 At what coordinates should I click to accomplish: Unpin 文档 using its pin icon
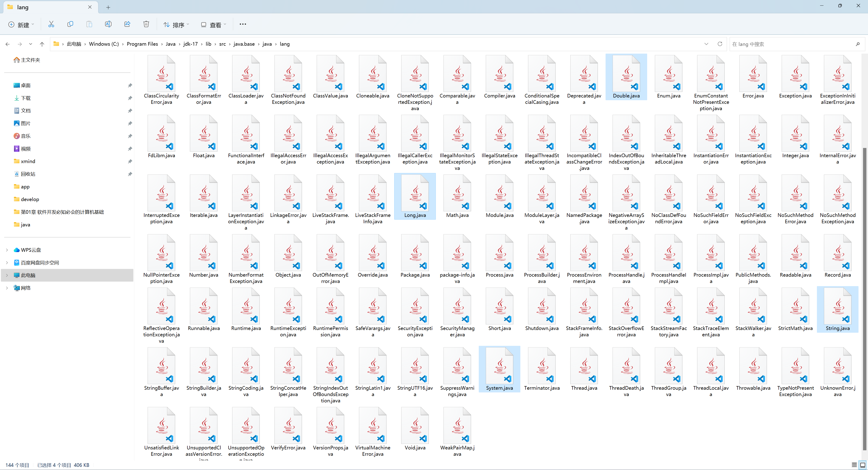[130, 111]
